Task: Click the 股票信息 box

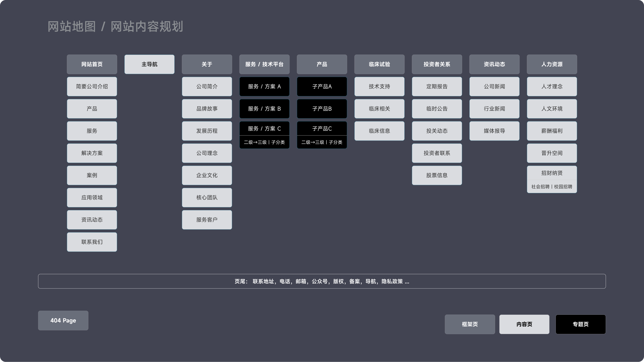Action: tap(437, 175)
